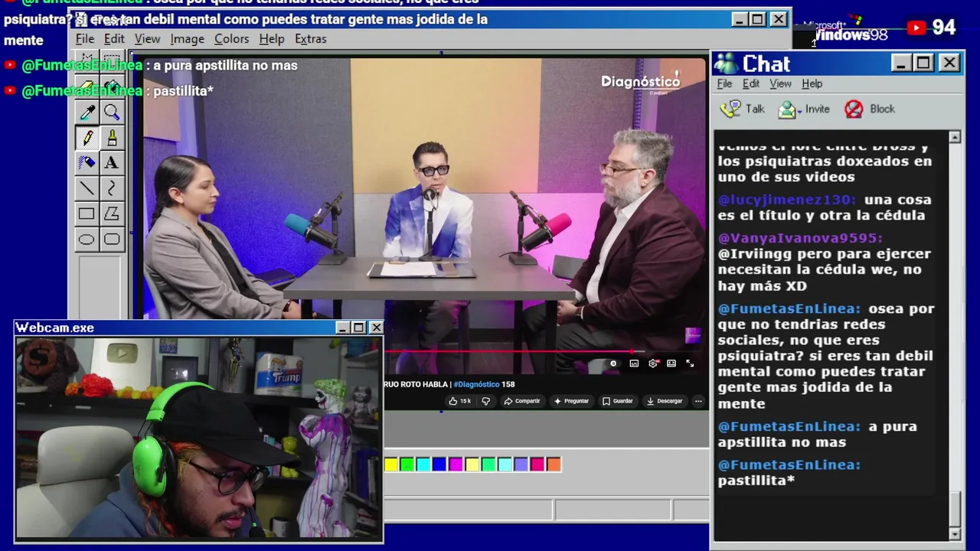Select the Curve tool in Paint
Viewport: 980px width, 551px height.
click(113, 188)
